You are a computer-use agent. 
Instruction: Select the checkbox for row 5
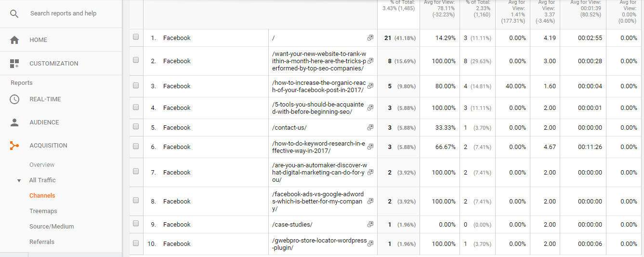136,127
